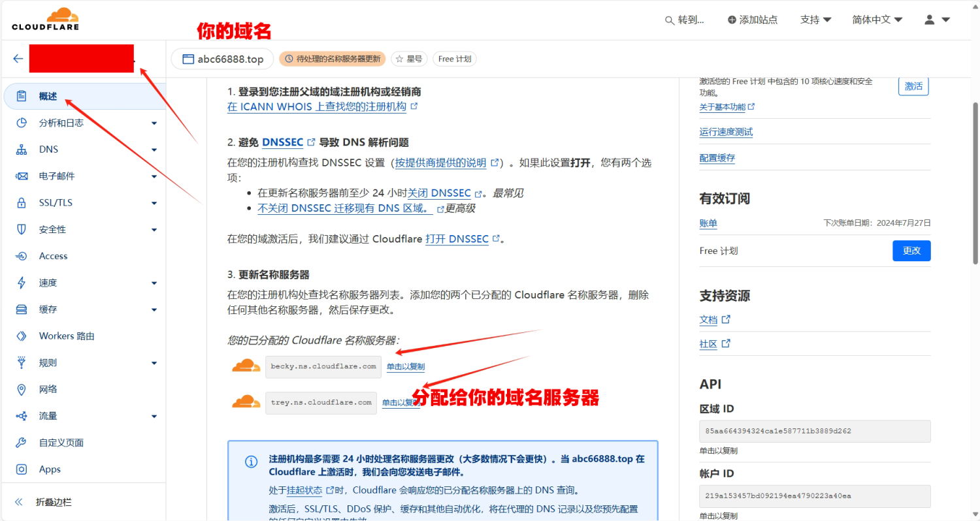Open the 账单 link
This screenshot has width=980, height=521.
(708, 223)
